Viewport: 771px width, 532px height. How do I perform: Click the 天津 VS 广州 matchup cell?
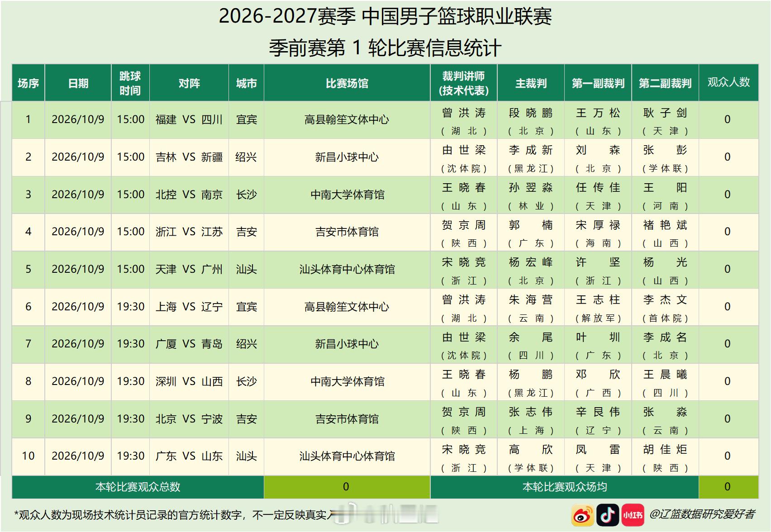(x=189, y=269)
